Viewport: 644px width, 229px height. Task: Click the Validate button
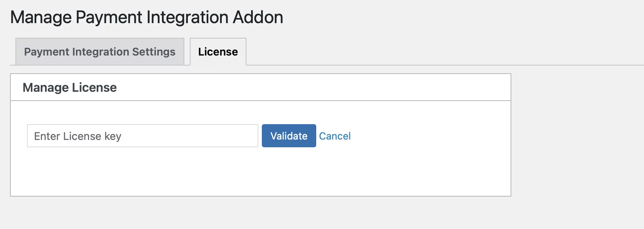coord(289,136)
